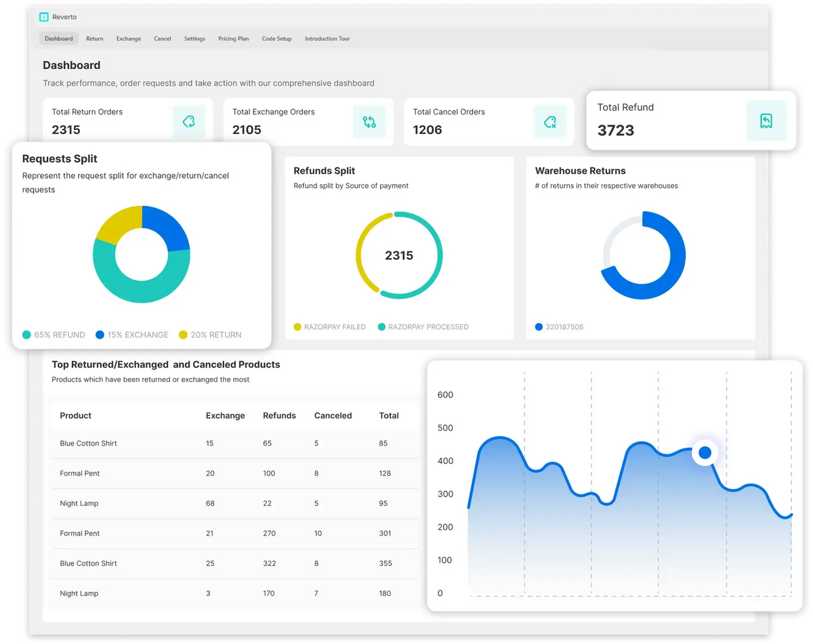The width and height of the screenshot is (813, 644).
Task: Click the refunds value 322 in table
Action: coord(270,563)
